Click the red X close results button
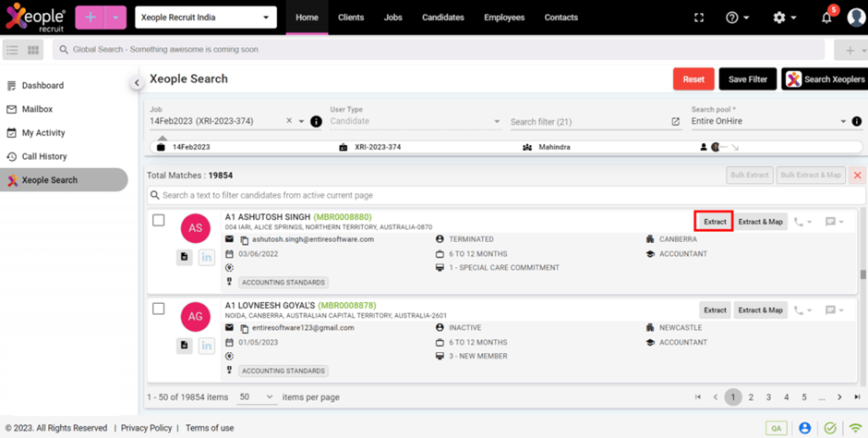The height and width of the screenshot is (438, 868). point(858,176)
